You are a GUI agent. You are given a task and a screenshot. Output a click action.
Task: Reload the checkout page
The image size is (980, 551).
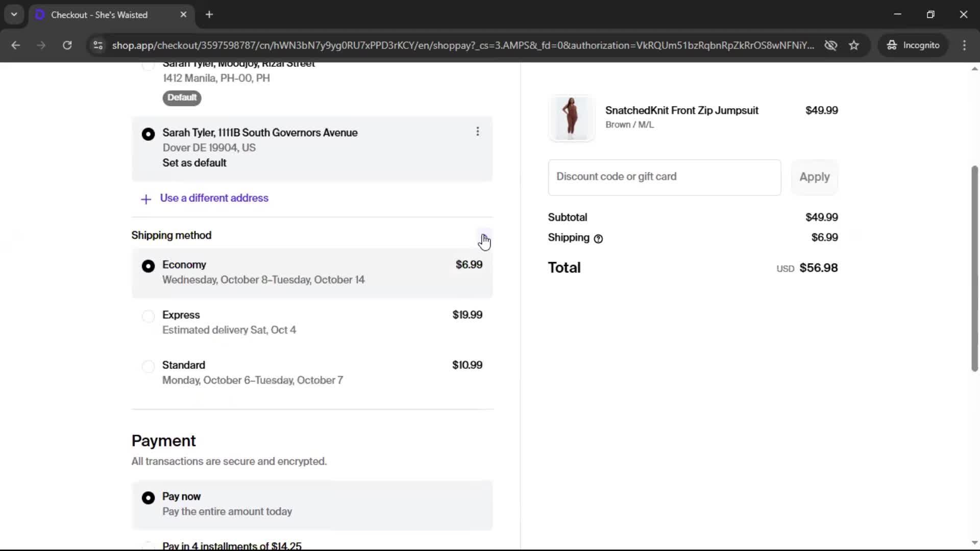67,45
